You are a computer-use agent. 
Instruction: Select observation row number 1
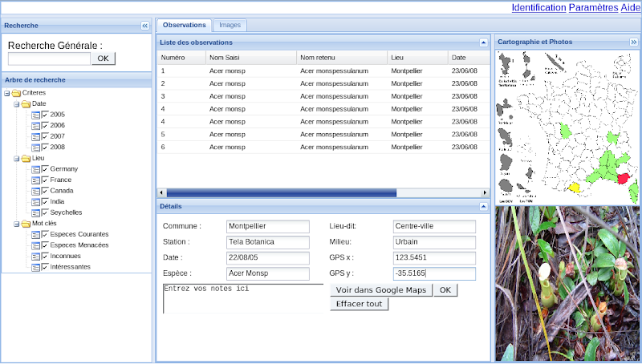(x=323, y=71)
